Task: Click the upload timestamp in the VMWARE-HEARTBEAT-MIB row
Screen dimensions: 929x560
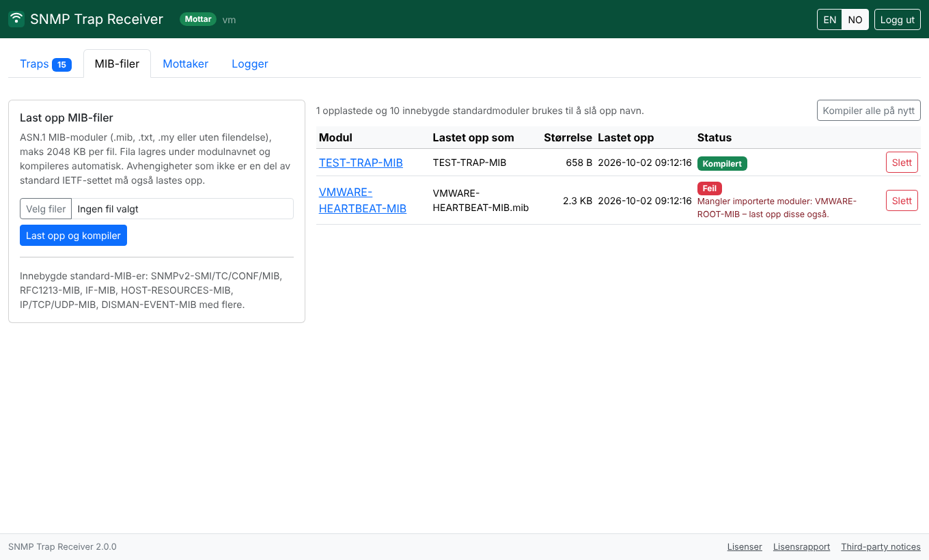Action: [x=645, y=201]
